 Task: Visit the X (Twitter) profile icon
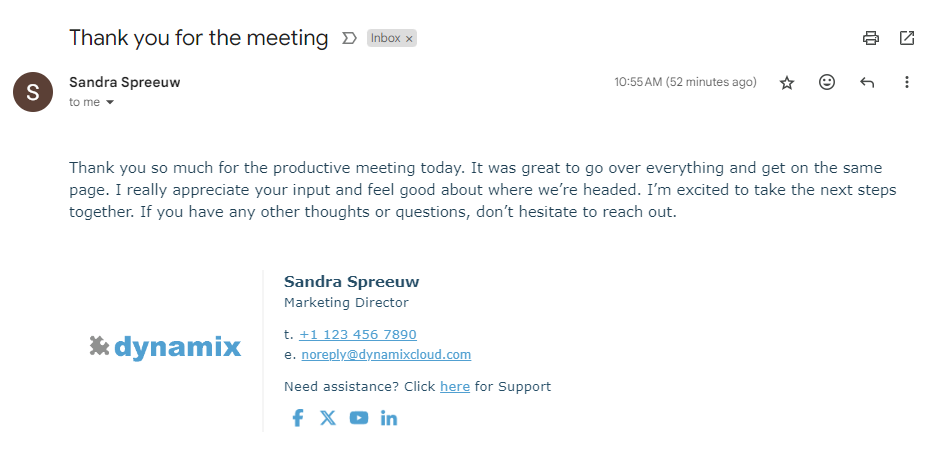coord(328,418)
